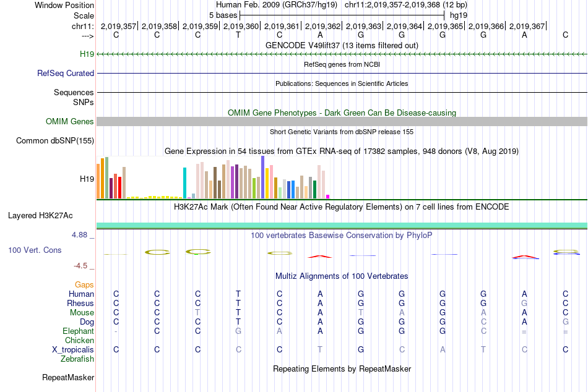
Task: Click the chr11:2,019,357-2,019,368 (12 bp) position text
Action: point(406,5)
